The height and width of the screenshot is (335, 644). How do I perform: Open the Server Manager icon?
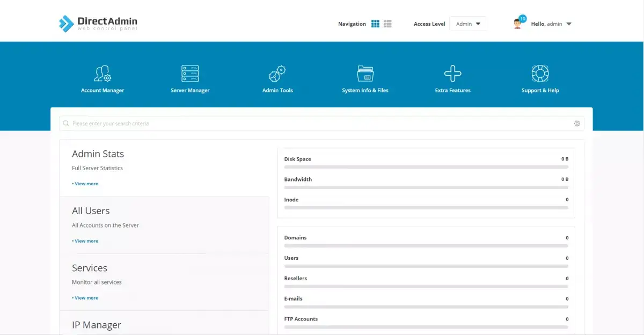tap(190, 73)
